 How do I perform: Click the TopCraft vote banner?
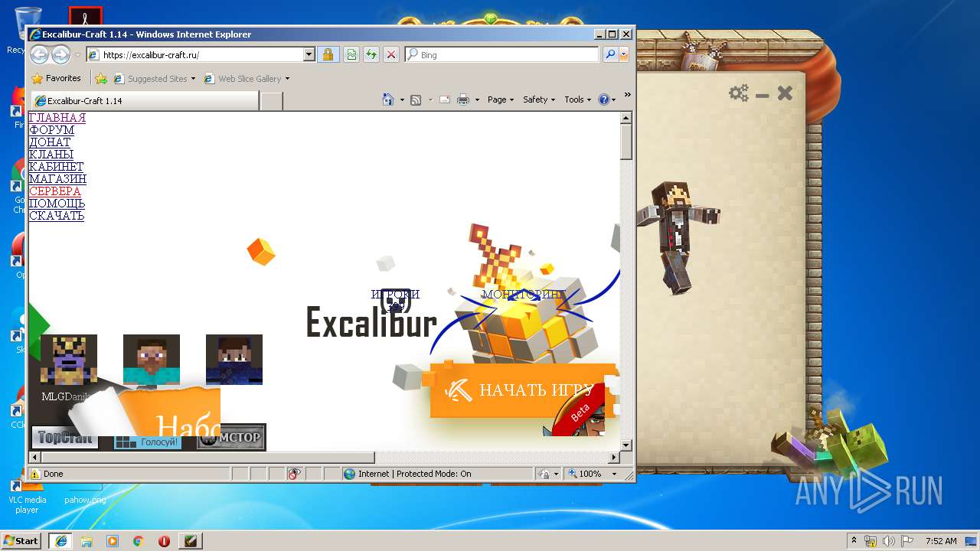tap(64, 438)
